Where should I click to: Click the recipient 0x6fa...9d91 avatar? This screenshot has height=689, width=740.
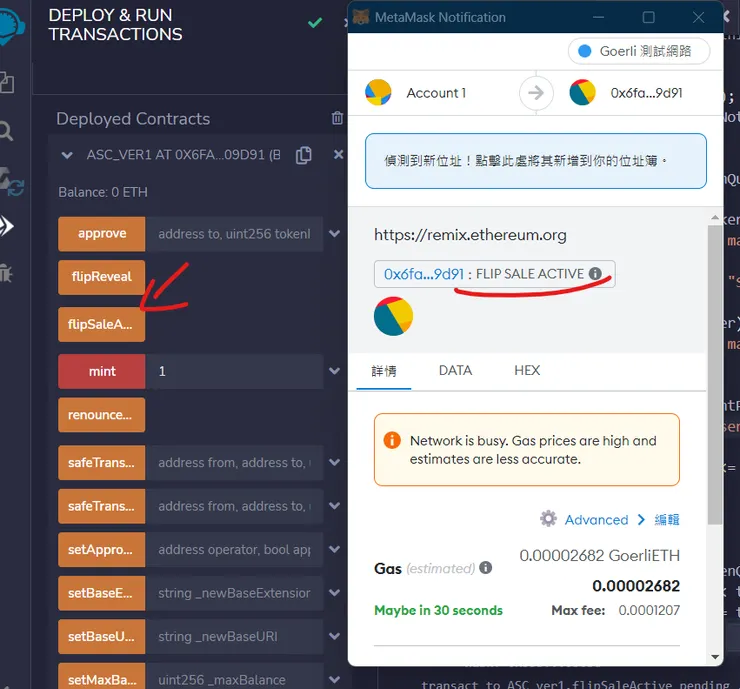click(x=582, y=92)
